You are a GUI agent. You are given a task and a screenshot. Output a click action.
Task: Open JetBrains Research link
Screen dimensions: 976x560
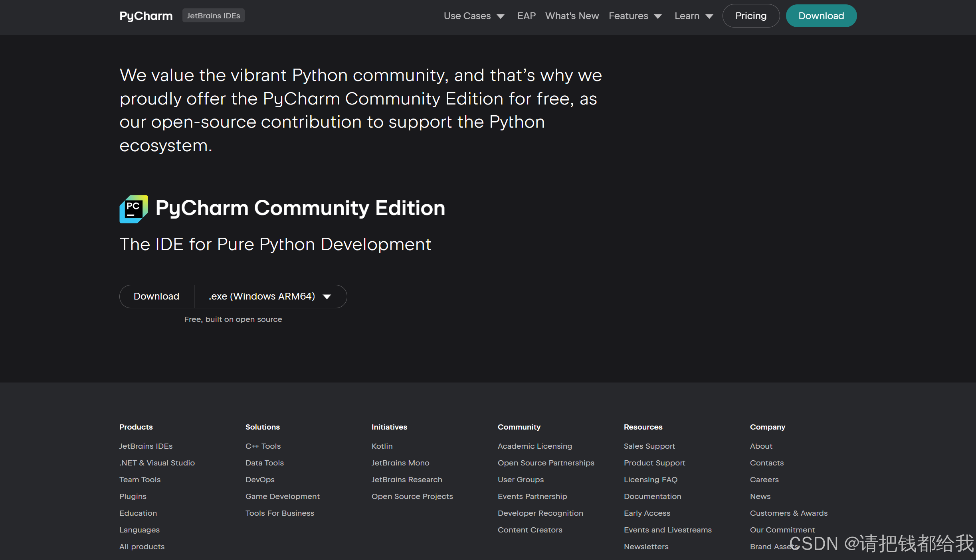coord(406,479)
